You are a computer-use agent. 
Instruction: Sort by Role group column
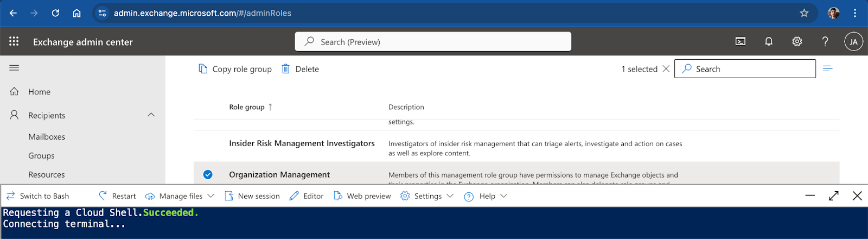coord(251,107)
